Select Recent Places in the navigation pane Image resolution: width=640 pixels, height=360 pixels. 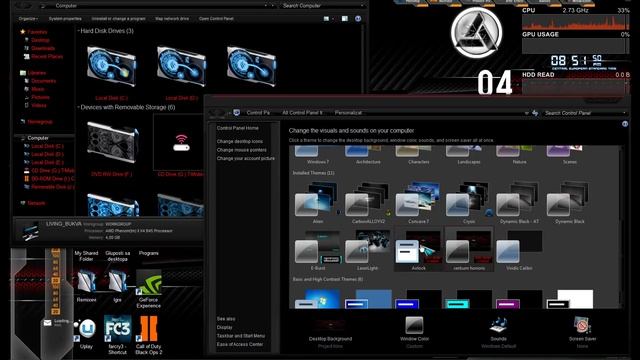(x=47, y=56)
